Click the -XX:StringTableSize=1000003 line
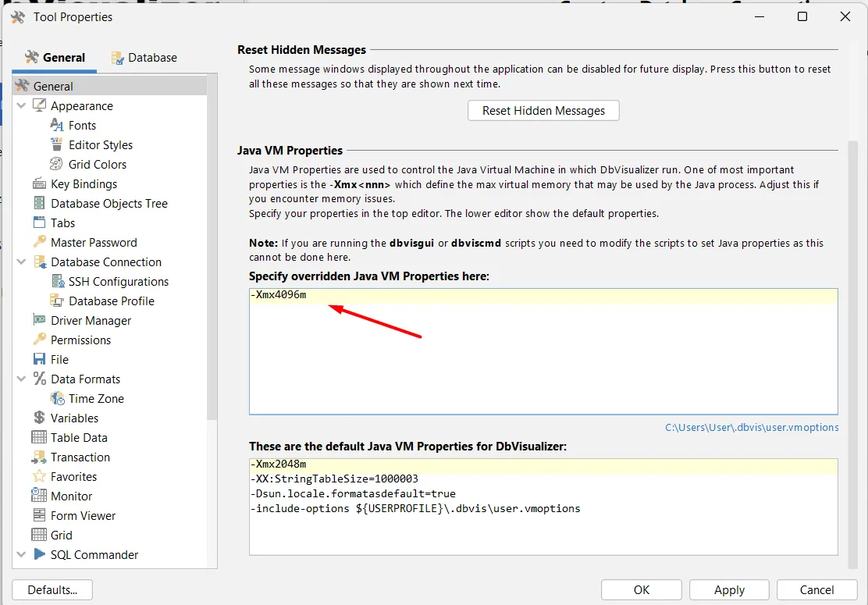 click(334, 479)
